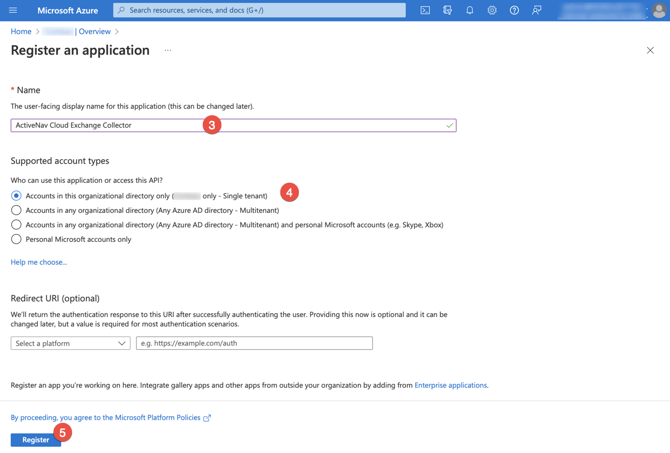Focus the Search resources, services, and docs box
The width and height of the screenshot is (670, 453).
(259, 10)
